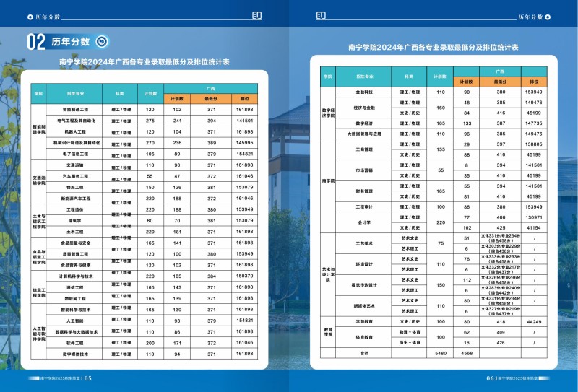The width and height of the screenshot is (578, 392).
Task: Click the circular icon beside the 历年分数 heading
Action: pos(102,42)
